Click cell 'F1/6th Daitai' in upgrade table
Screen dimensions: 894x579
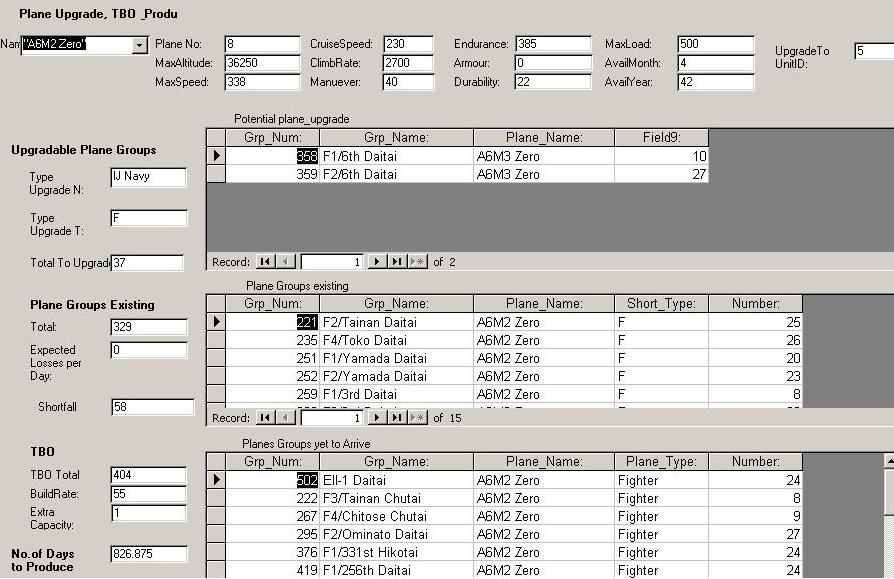pos(396,156)
